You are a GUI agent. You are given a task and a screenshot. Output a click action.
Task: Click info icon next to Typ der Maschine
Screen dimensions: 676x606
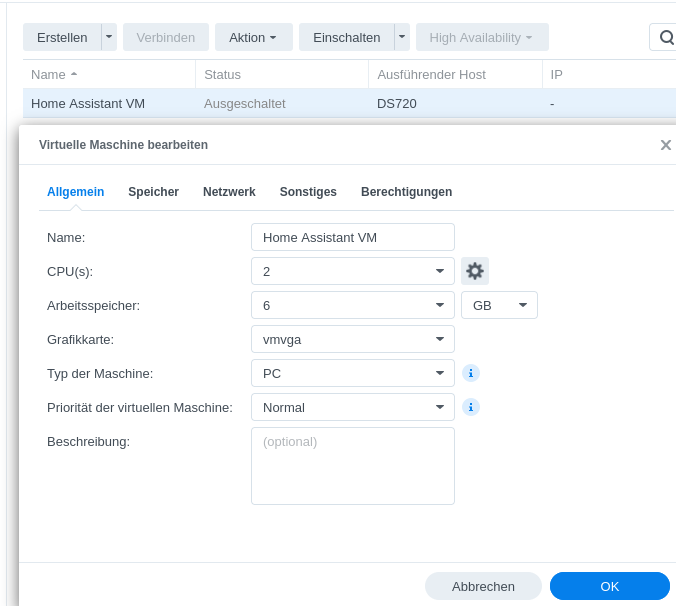[471, 373]
